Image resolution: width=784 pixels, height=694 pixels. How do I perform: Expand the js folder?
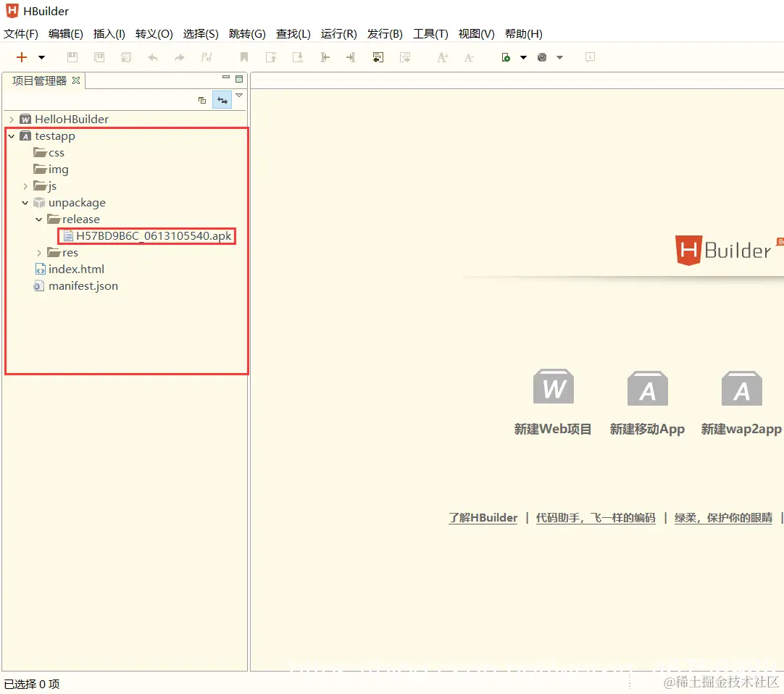point(25,186)
